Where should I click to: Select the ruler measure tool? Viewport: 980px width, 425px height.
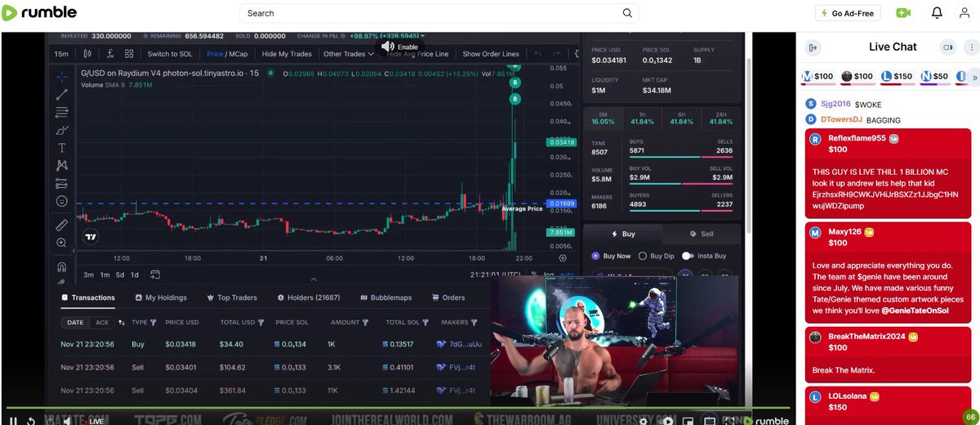point(61,225)
